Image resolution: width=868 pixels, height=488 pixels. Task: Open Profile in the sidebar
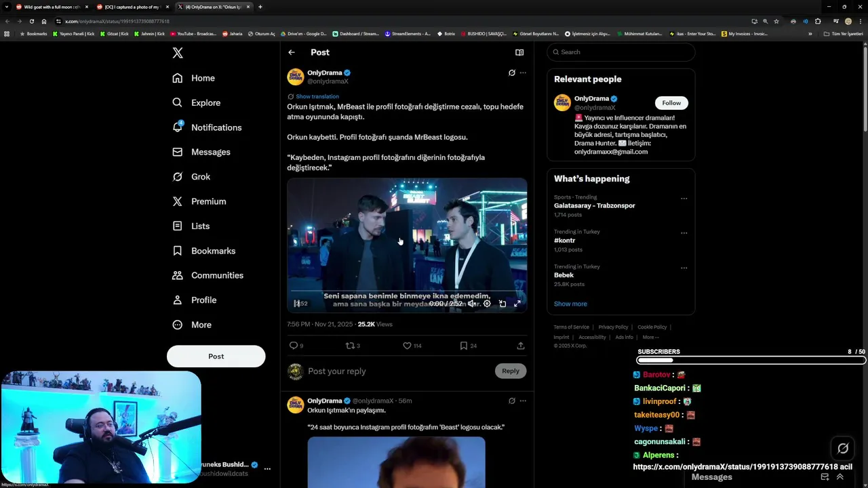point(194,300)
